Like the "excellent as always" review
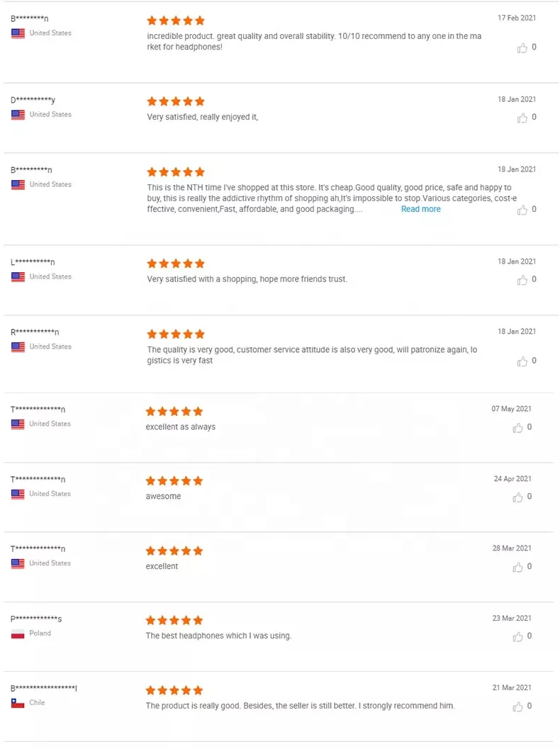 click(518, 428)
